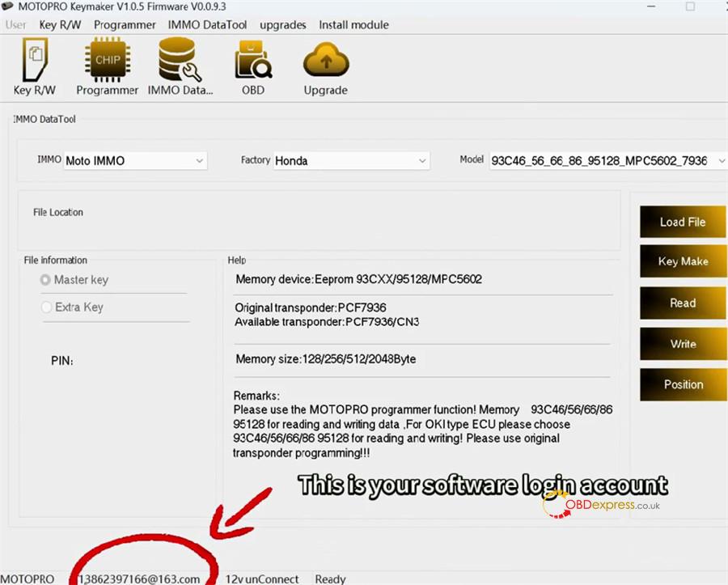Click the Ready status text

(x=330, y=579)
